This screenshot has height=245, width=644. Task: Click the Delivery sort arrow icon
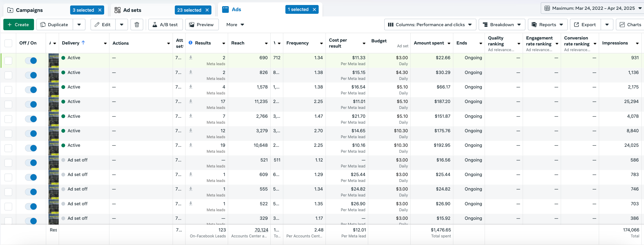83,43
